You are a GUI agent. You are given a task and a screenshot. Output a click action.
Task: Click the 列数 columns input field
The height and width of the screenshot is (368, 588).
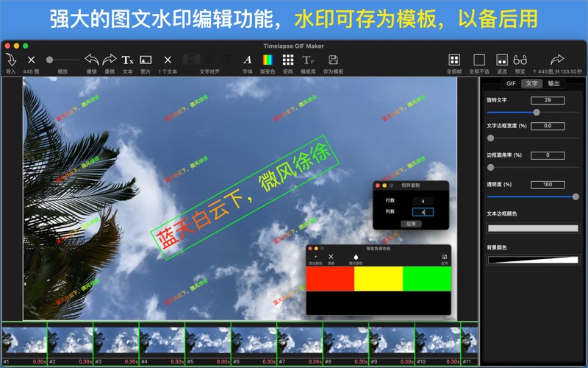(x=423, y=212)
